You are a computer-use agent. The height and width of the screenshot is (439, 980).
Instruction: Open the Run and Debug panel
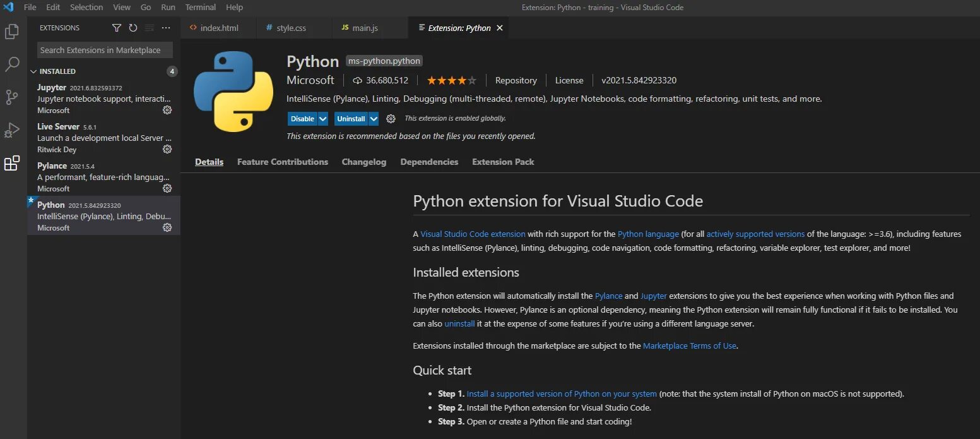point(13,131)
